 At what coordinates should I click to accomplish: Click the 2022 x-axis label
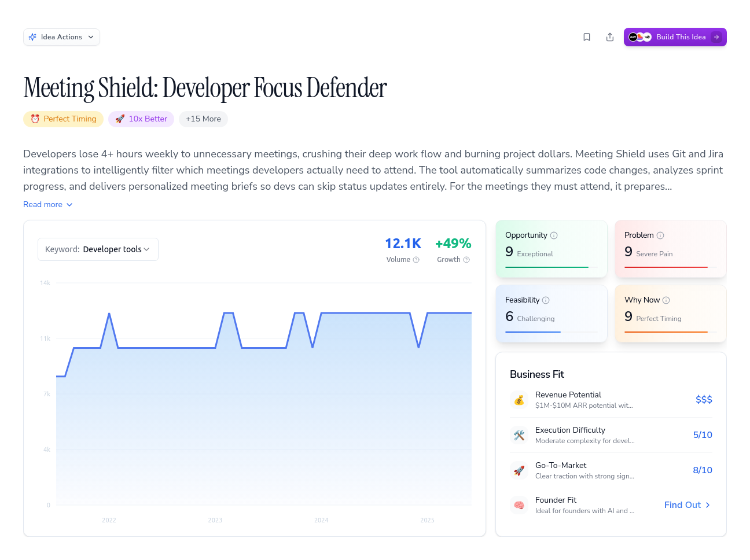click(109, 520)
